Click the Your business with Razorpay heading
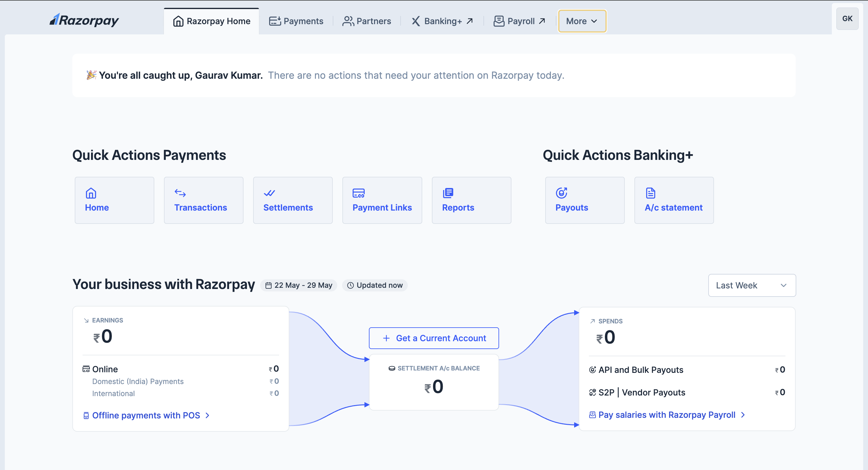The width and height of the screenshot is (868, 470). [164, 284]
